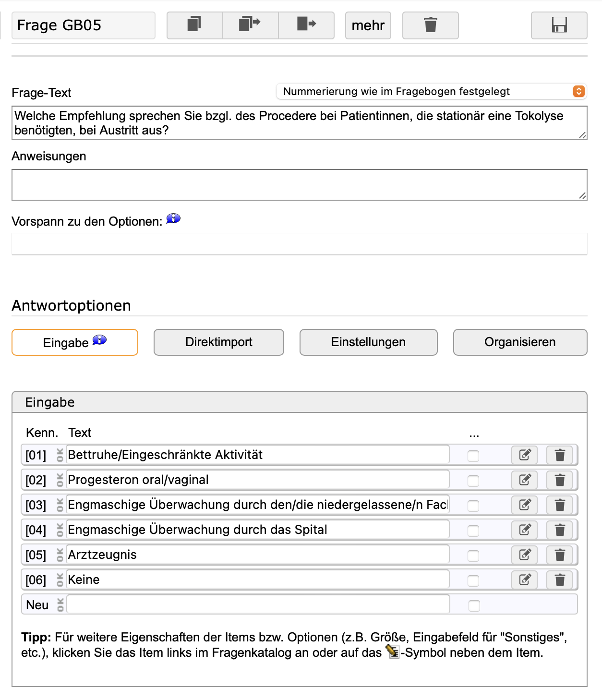Viewport: 602px width, 700px height.
Task: Click info icon next to Vorspann zu den Optionen
Action: 173,219
